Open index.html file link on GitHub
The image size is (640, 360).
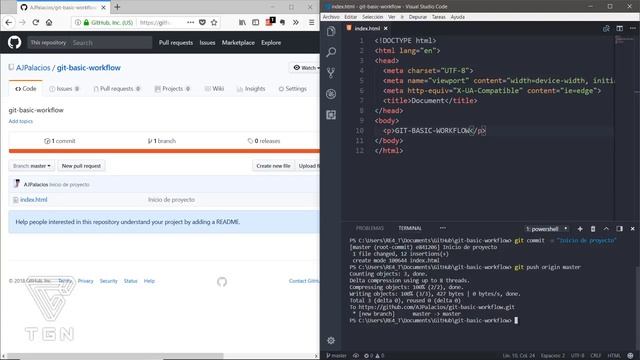point(34,200)
